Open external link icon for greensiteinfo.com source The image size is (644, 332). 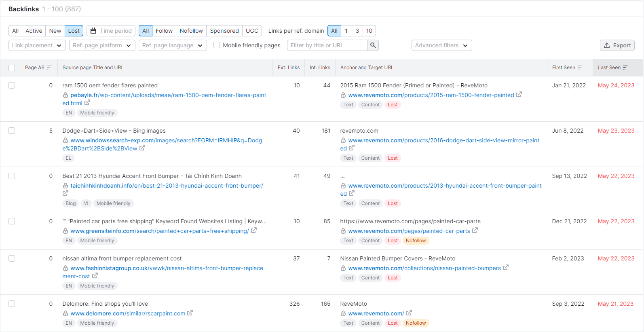coord(254,230)
